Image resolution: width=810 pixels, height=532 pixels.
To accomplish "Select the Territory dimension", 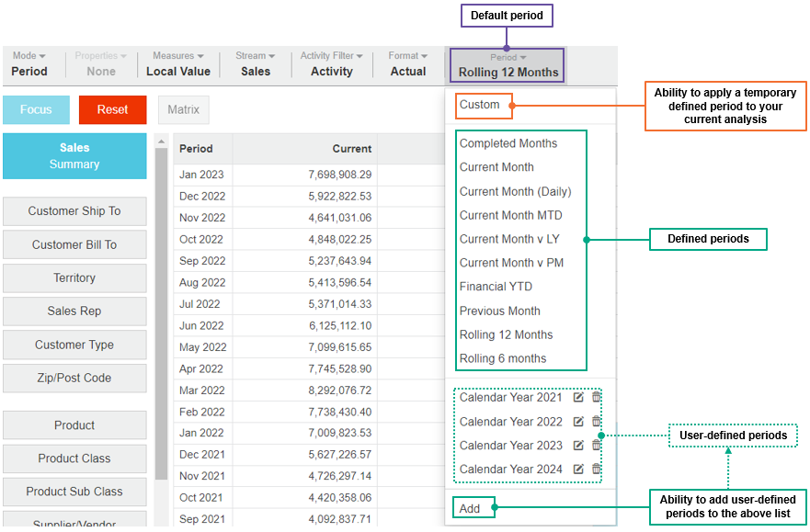I will pyautogui.click(x=74, y=277).
